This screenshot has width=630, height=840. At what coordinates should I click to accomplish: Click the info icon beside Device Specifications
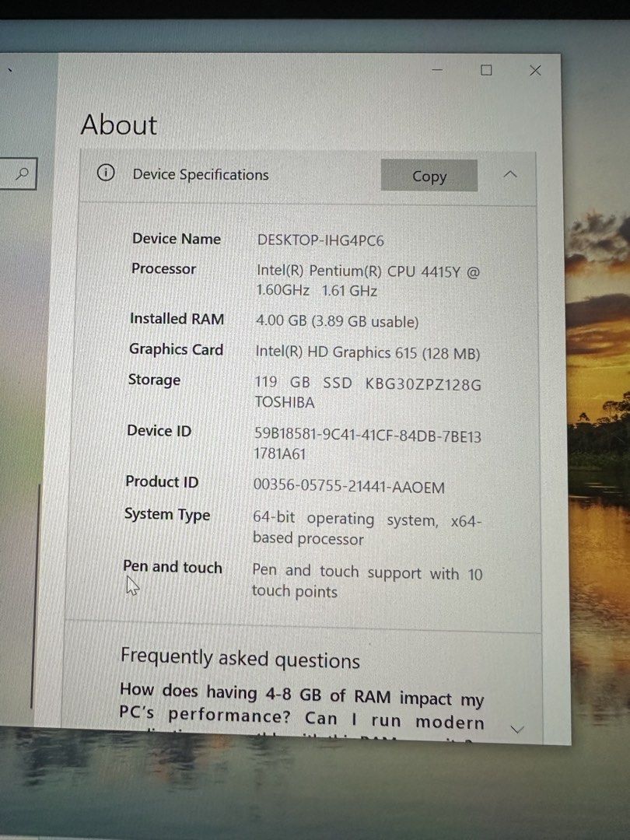coord(106,173)
